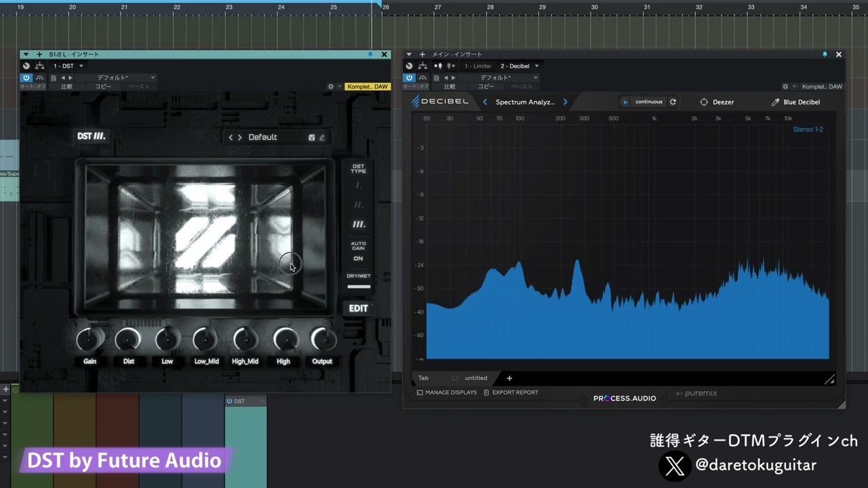Go to next preset in DST window header

(71, 78)
